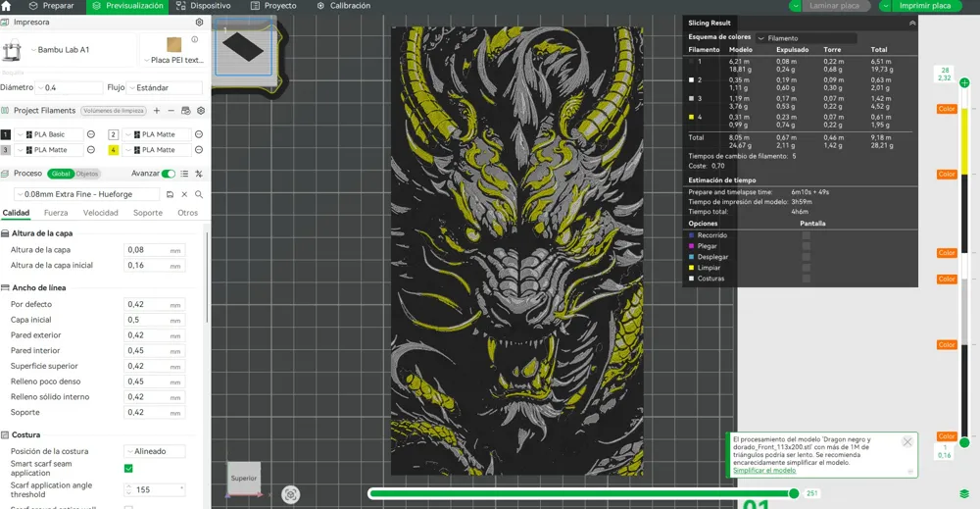Open Project Filaments settings gear

[201, 111]
